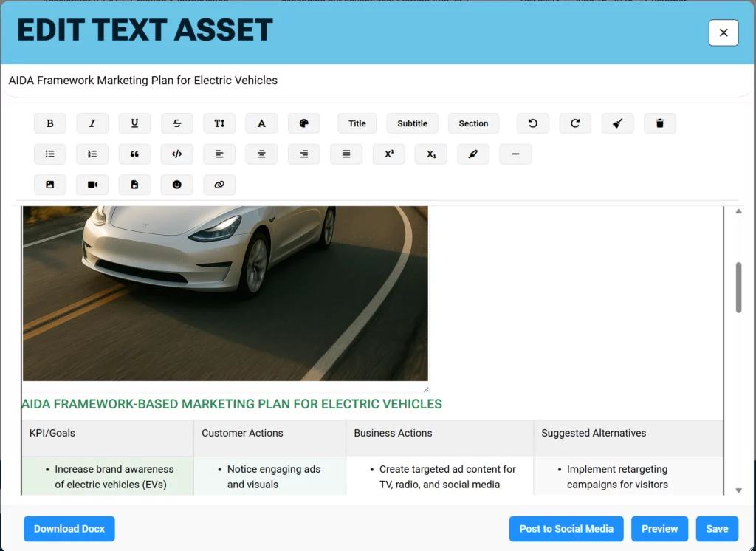This screenshot has width=756, height=551.
Task: Insert a code block
Action: 177,154
